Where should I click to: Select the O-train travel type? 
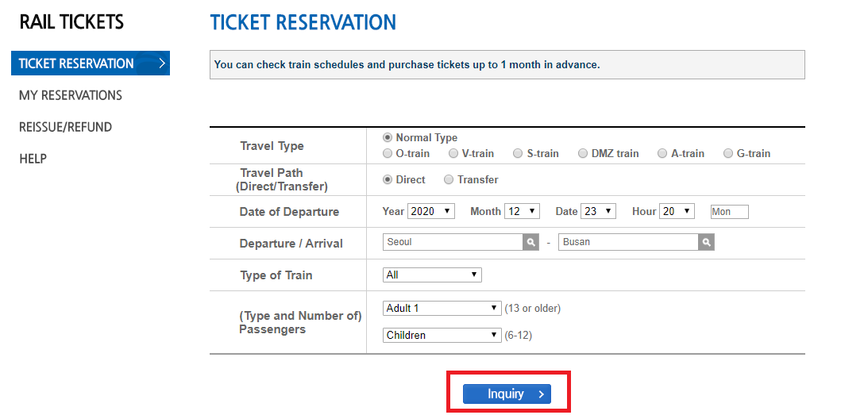pos(388,153)
